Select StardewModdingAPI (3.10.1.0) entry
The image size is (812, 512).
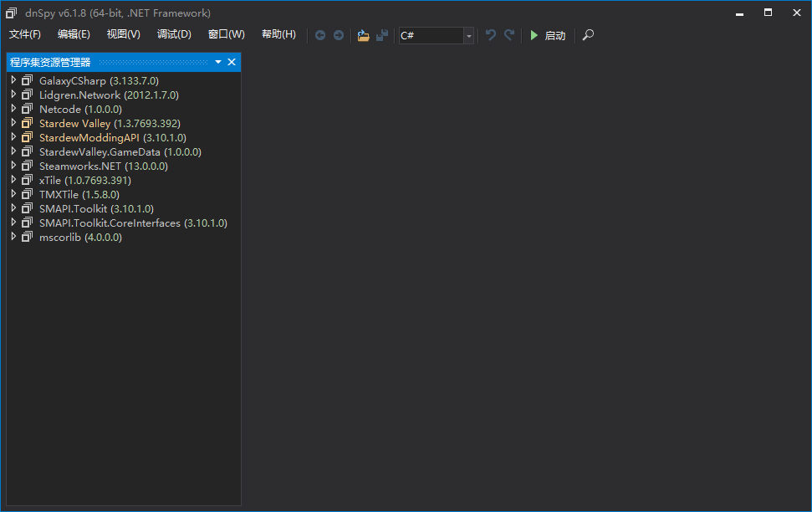(112, 138)
